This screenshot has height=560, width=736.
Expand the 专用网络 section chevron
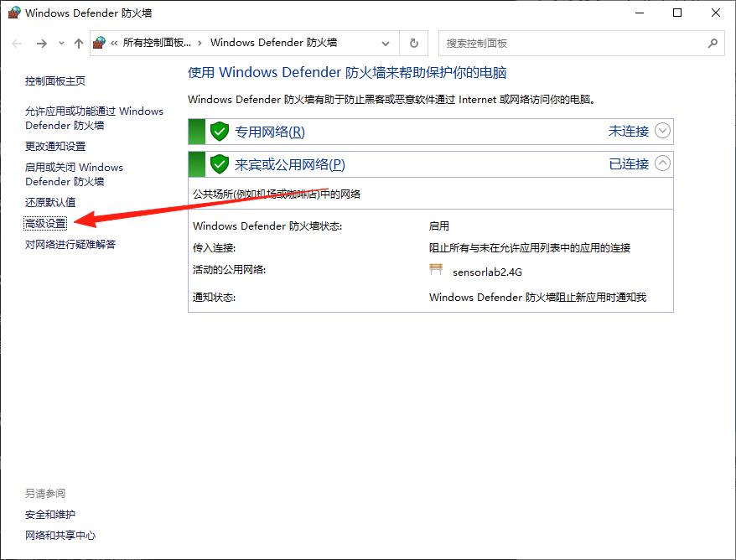[662, 131]
